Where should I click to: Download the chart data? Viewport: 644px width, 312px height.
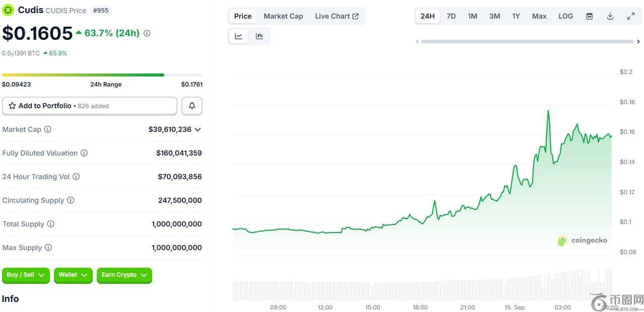[610, 16]
